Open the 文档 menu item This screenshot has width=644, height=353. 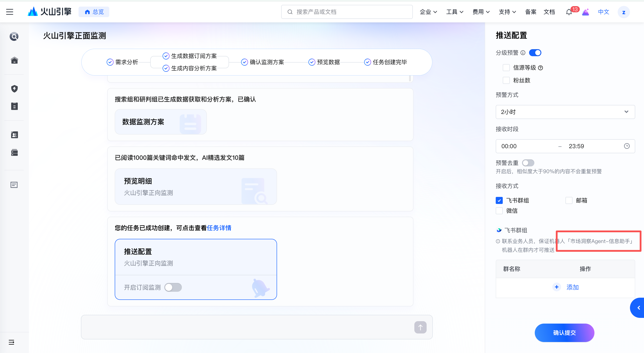tap(549, 12)
